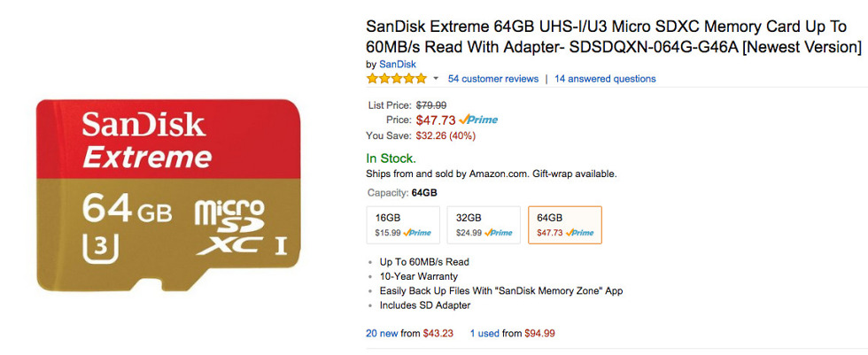Click the red $47.73 sale price
Screen dimensions: 868x355
(436, 120)
